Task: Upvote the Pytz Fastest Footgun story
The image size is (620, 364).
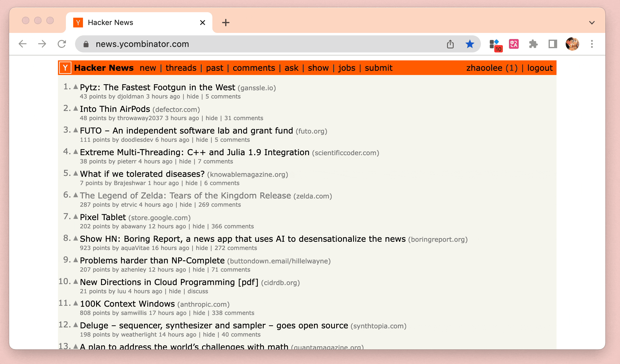Action: [x=76, y=87]
